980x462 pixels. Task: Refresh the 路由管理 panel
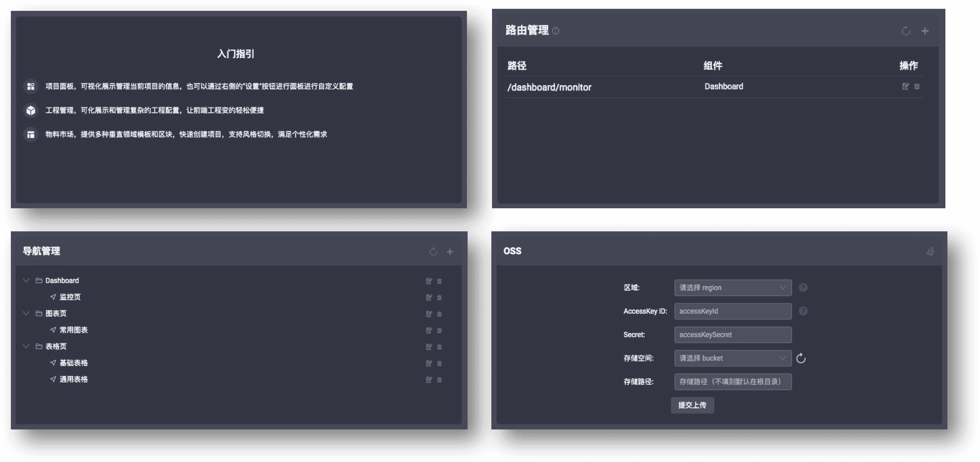(906, 31)
